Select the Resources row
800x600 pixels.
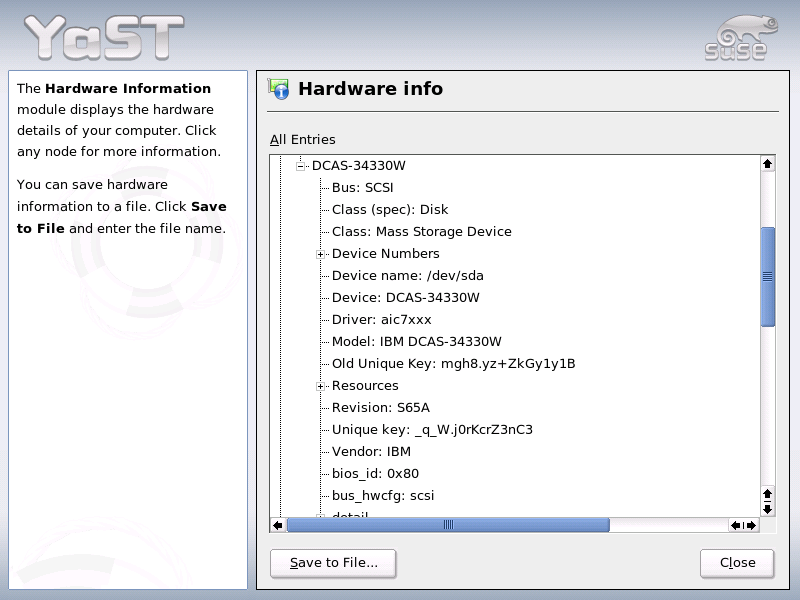click(x=365, y=386)
